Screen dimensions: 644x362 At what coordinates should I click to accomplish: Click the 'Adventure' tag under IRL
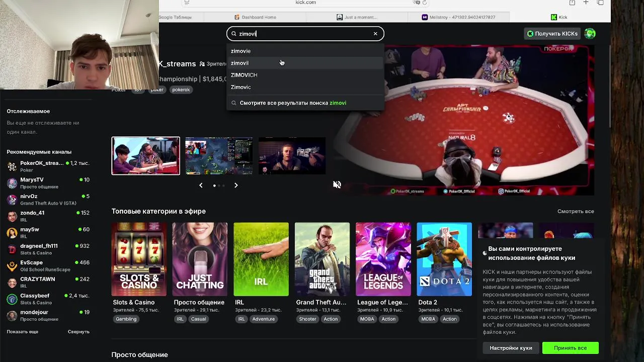tap(264, 319)
